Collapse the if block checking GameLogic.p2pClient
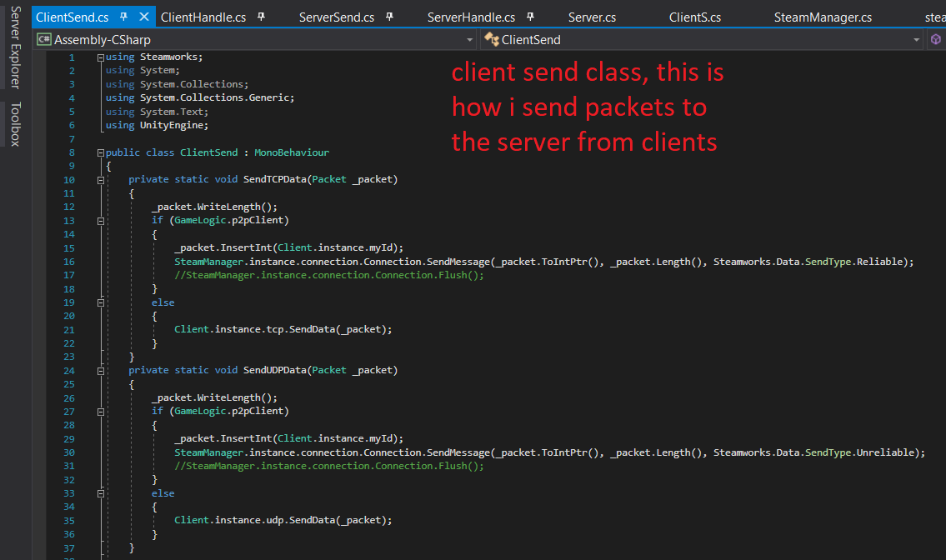946x560 pixels. [x=100, y=219]
